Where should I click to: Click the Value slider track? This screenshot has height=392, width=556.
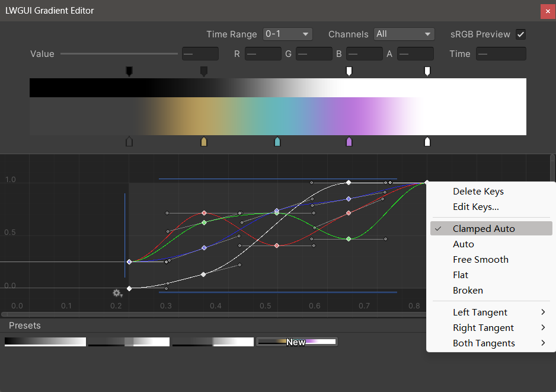pyautogui.click(x=119, y=54)
